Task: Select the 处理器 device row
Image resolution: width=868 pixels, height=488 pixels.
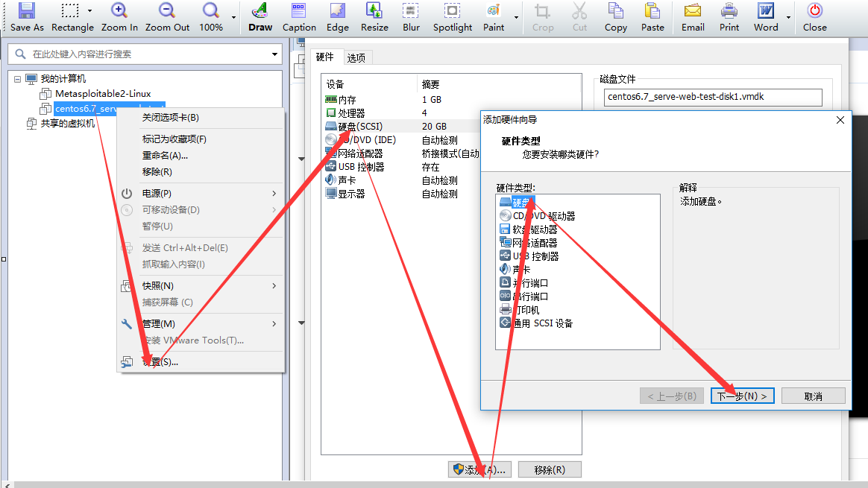Action: pos(451,113)
